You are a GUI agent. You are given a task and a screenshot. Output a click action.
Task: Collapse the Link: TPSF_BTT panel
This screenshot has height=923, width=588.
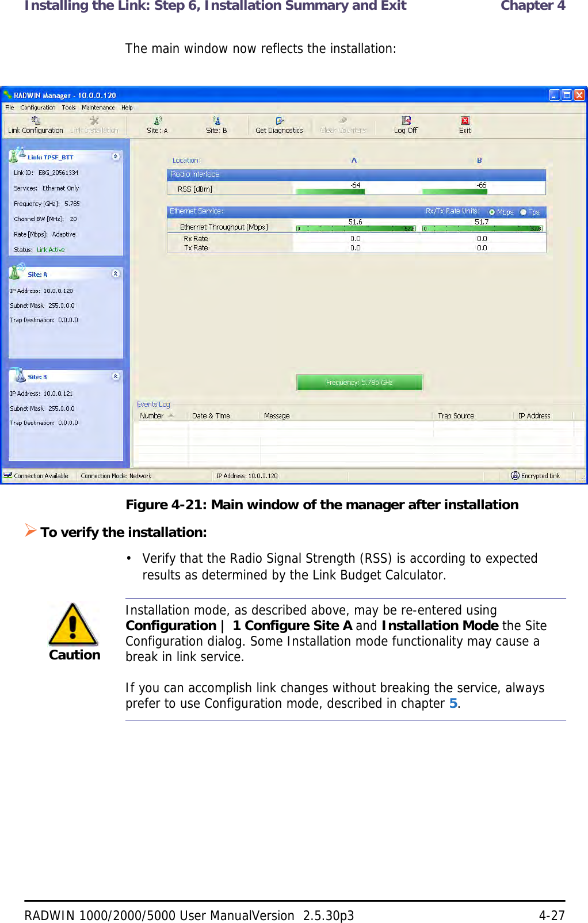coord(116,157)
